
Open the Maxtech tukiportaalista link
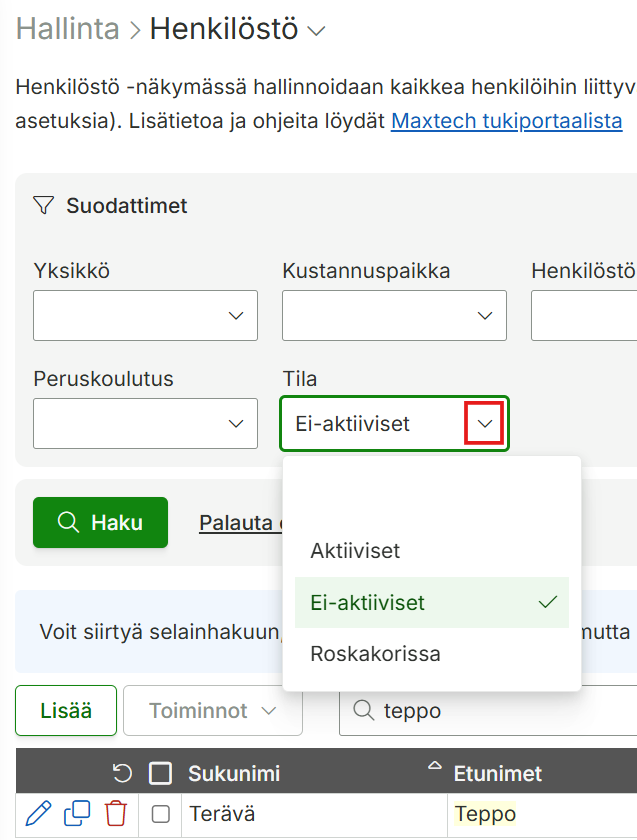[506, 121]
